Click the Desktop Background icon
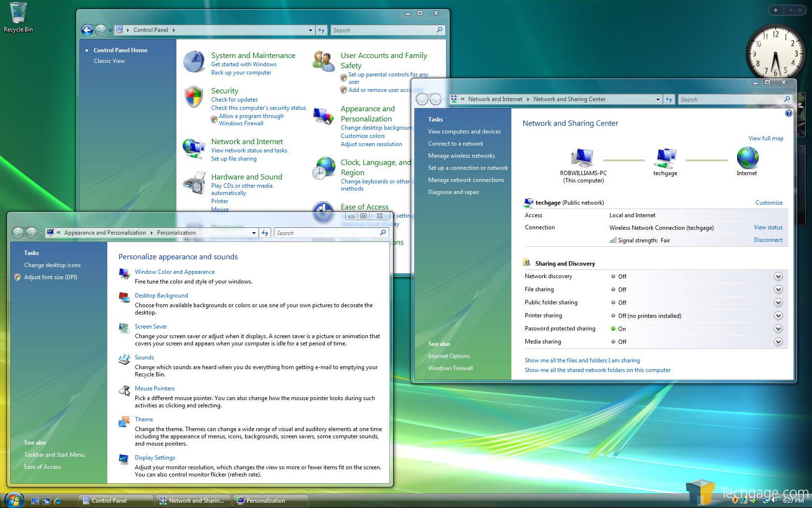 (x=124, y=297)
